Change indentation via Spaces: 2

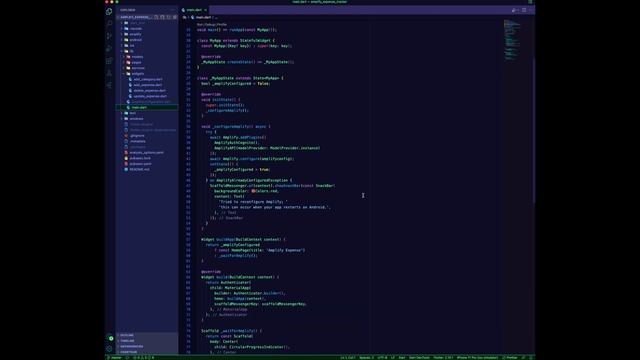[366, 358]
